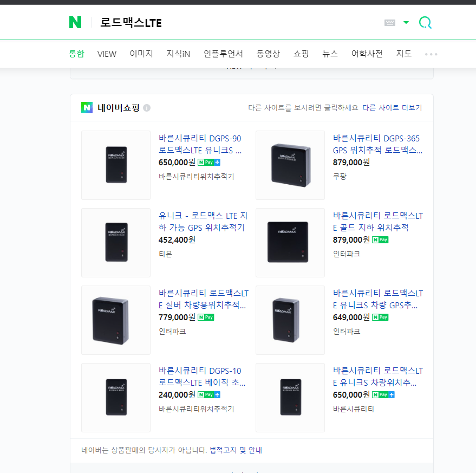The width and height of the screenshot is (476, 473).
Task: Click N Pay badge beside 649,000원
Action: click(x=380, y=317)
